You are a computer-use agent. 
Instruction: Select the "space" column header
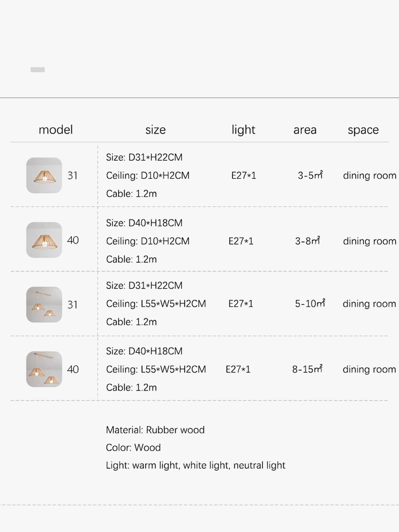pyautogui.click(x=363, y=130)
